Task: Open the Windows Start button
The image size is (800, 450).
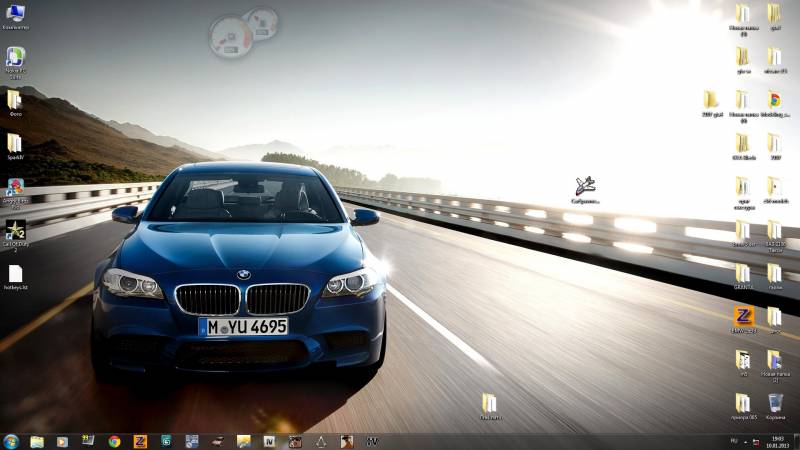Action: coord(11,441)
